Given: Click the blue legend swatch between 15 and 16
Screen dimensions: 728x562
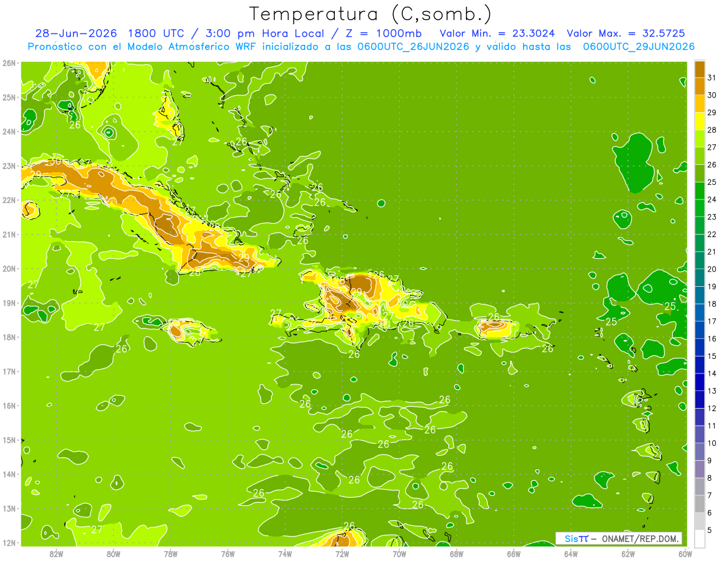Looking at the screenshot, I should point(700,347).
